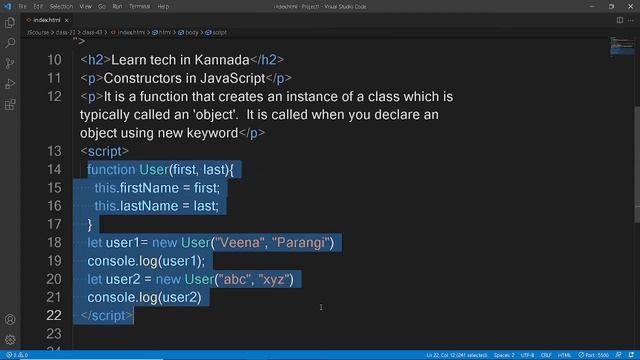Open the View menu

tap(85, 7)
